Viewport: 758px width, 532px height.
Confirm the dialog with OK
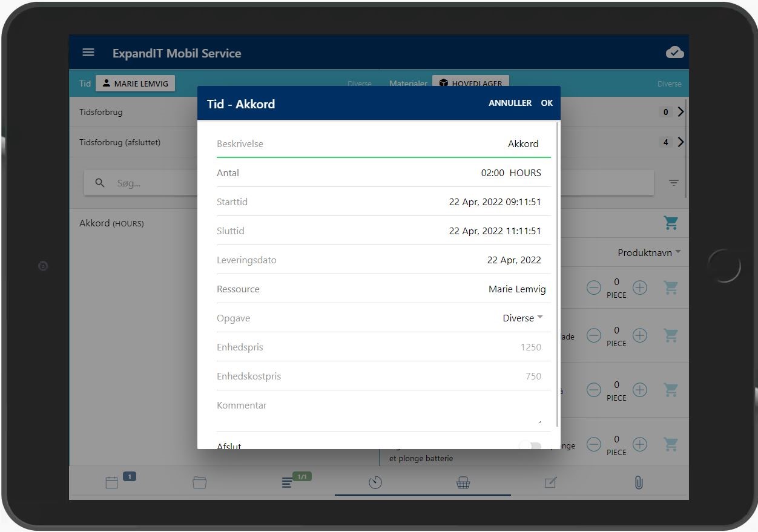point(547,103)
